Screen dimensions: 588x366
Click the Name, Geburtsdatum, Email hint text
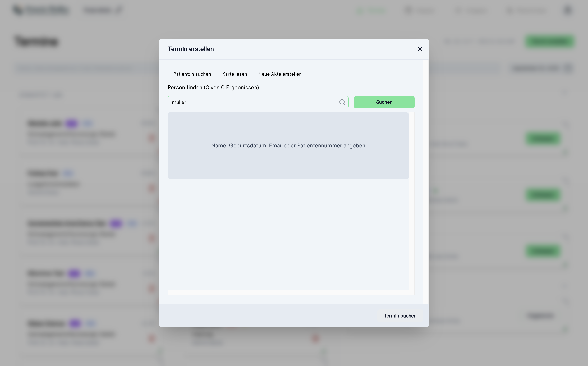click(x=288, y=145)
